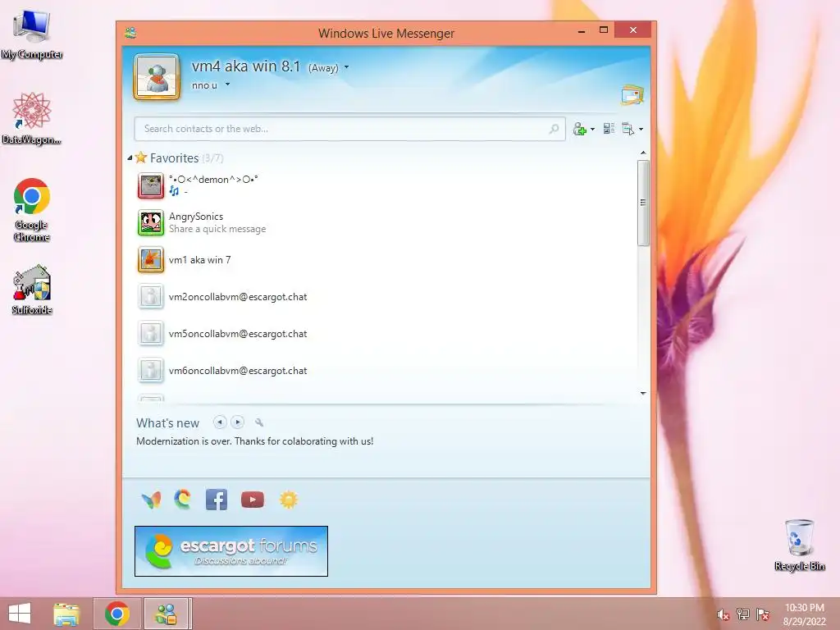The image size is (840, 630).
Task: Open DataWagon desktop shortcut
Action: [x=32, y=118]
